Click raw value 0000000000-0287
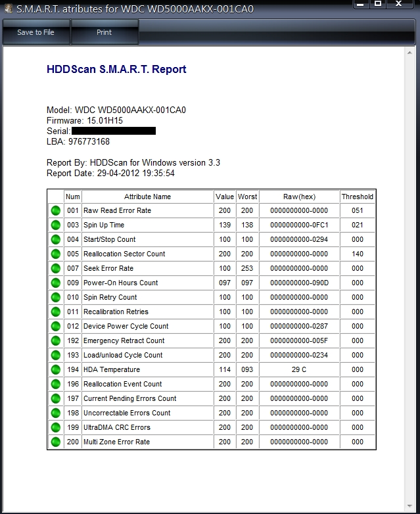 tap(299, 326)
